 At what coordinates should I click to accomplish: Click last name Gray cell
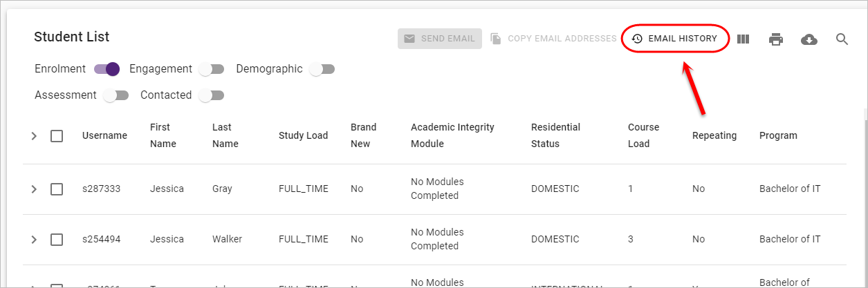222,189
